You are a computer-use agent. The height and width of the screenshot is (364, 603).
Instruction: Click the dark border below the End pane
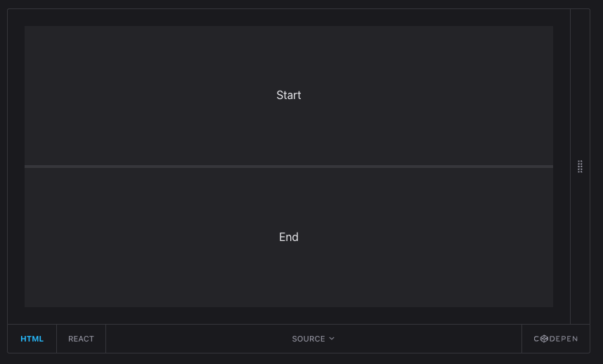pyautogui.click(x=289, y=315)
